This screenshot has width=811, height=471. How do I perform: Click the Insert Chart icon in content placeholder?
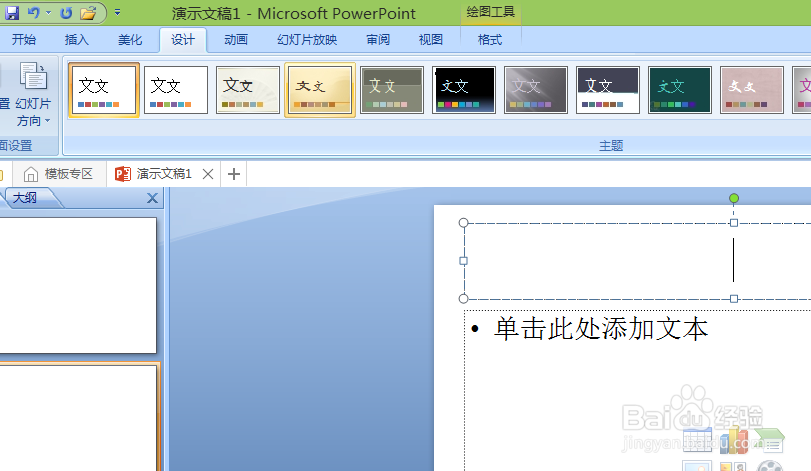coord(733,440)
